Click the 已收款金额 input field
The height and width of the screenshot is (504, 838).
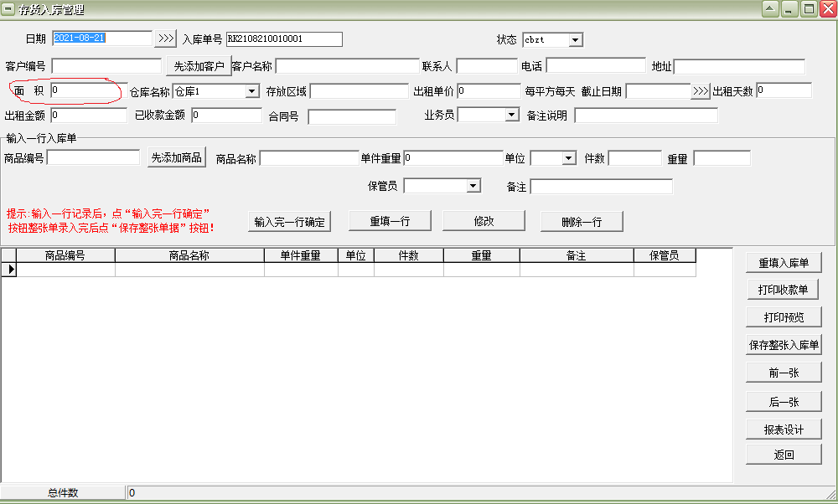pyautogui.click(x=226, y=116)
